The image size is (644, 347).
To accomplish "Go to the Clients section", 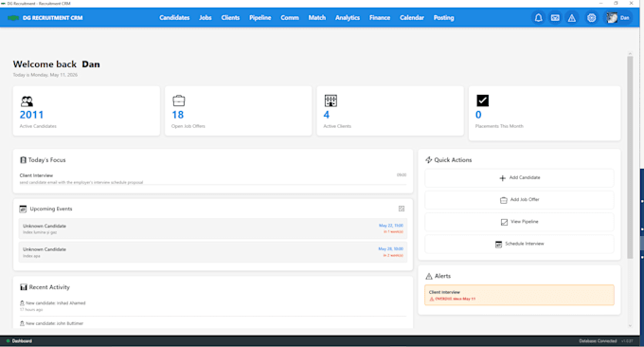I will (x=230, y=18).
